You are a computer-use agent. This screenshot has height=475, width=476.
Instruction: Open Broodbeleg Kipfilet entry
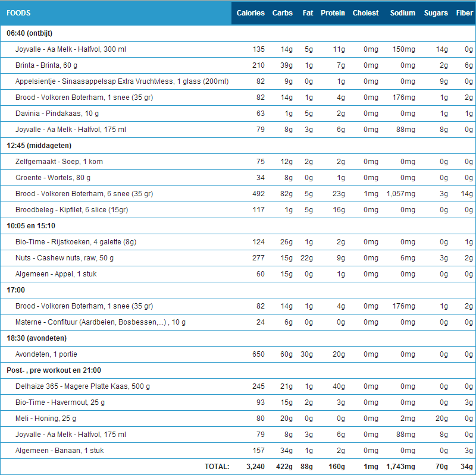point(71,210)
